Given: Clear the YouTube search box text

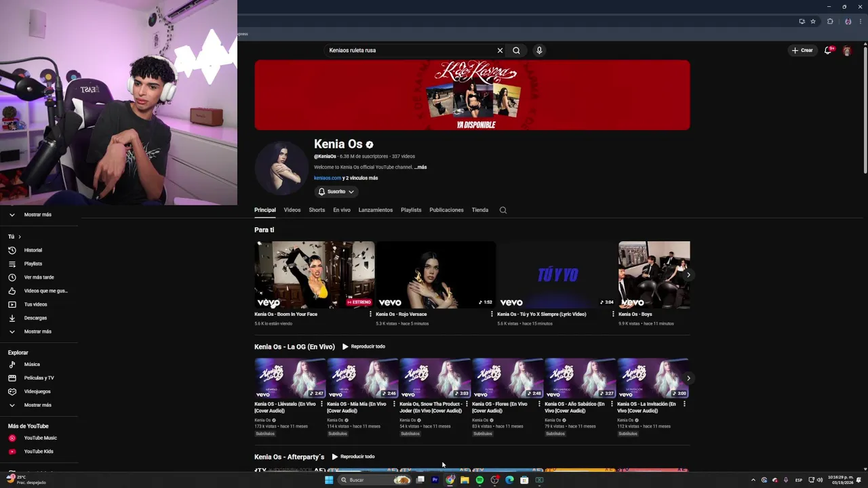Looking at the screenshot, I should click(500, 50).
